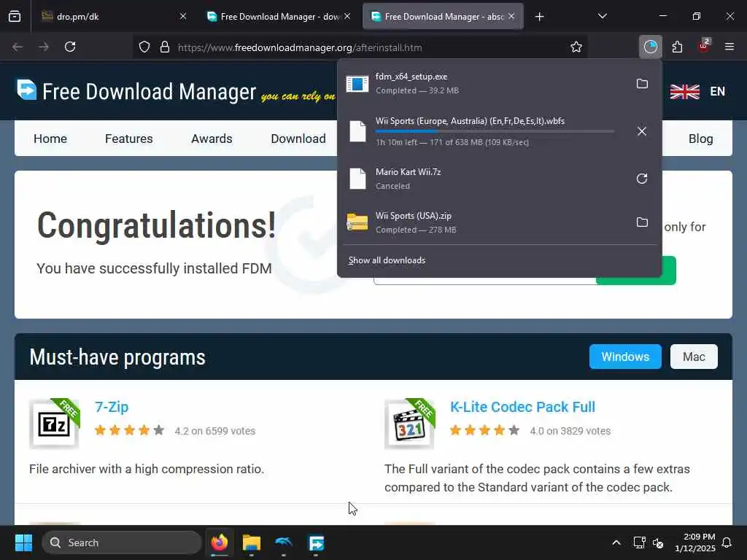
Task: Cancel the Wii Sports wbfs download
Action: click(x=642, y=131)
